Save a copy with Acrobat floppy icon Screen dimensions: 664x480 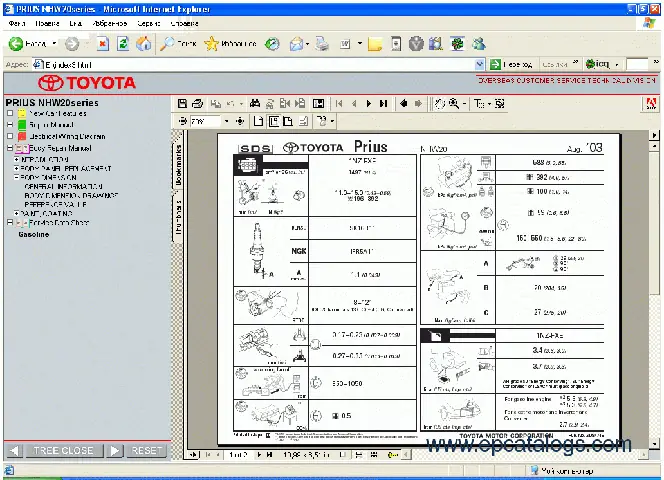pos(183,103)
